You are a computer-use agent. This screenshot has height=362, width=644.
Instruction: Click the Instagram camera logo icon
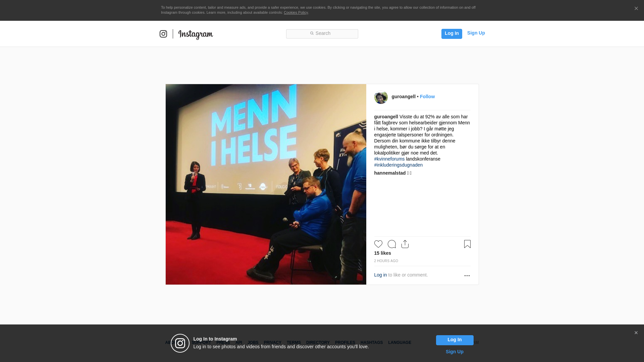pyautogui.click(x=163, y=34)
